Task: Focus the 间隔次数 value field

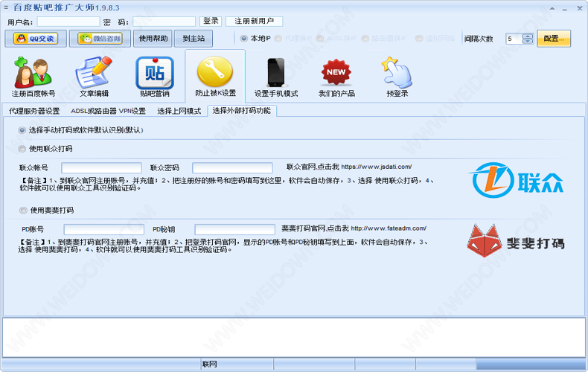Action: 514,39
